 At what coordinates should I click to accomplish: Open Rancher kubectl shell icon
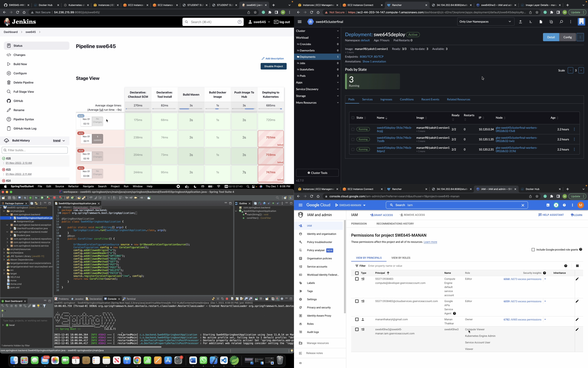(531, 22)
